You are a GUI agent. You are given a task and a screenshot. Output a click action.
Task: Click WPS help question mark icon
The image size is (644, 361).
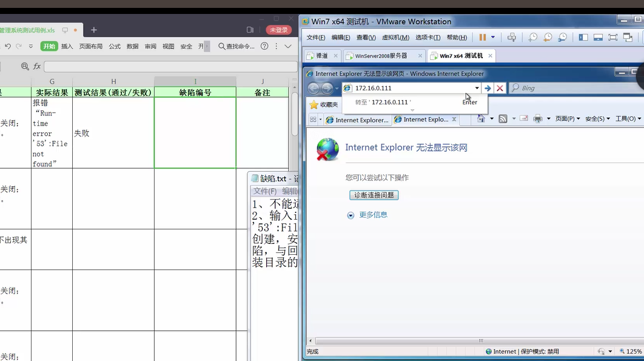click(x=264, y=47)
